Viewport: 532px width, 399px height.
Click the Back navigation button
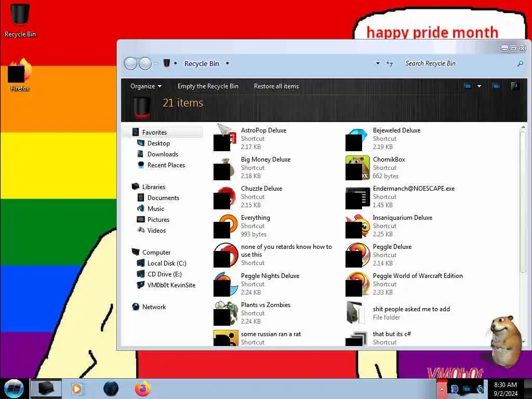[x=130, y=63]
